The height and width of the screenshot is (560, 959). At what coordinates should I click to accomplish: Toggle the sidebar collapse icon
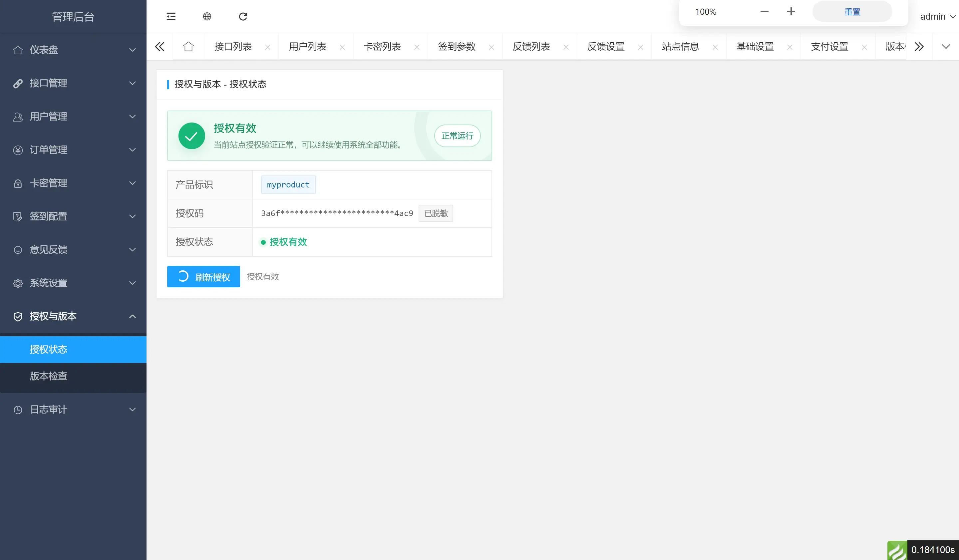[x=171, y=16]
